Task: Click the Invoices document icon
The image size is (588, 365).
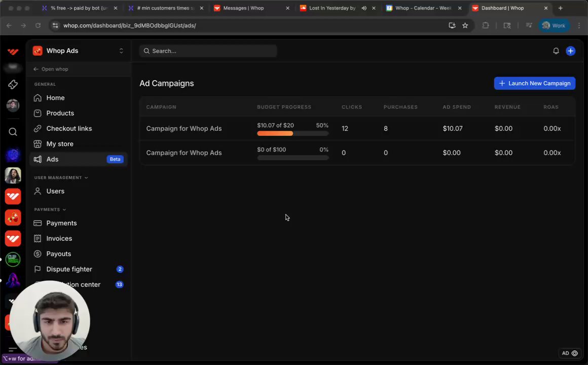Action: coord(38,239)
